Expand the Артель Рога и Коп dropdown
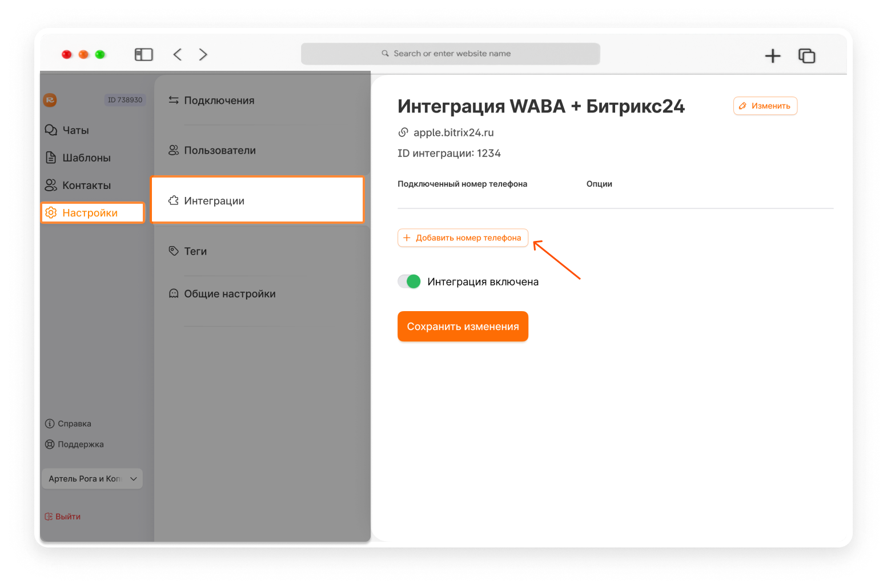This screenshot has width=887, height=588. [92, 478]
